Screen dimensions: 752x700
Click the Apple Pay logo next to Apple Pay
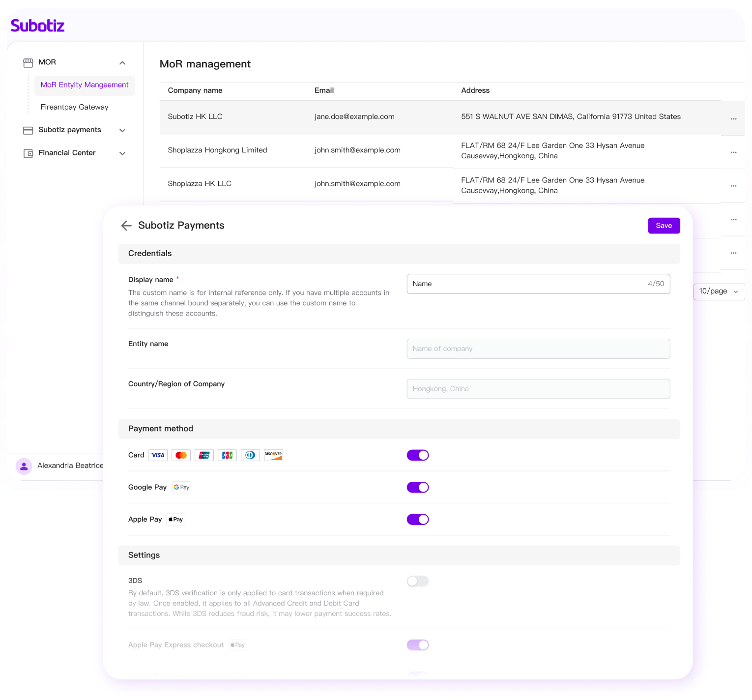point(175,520)
